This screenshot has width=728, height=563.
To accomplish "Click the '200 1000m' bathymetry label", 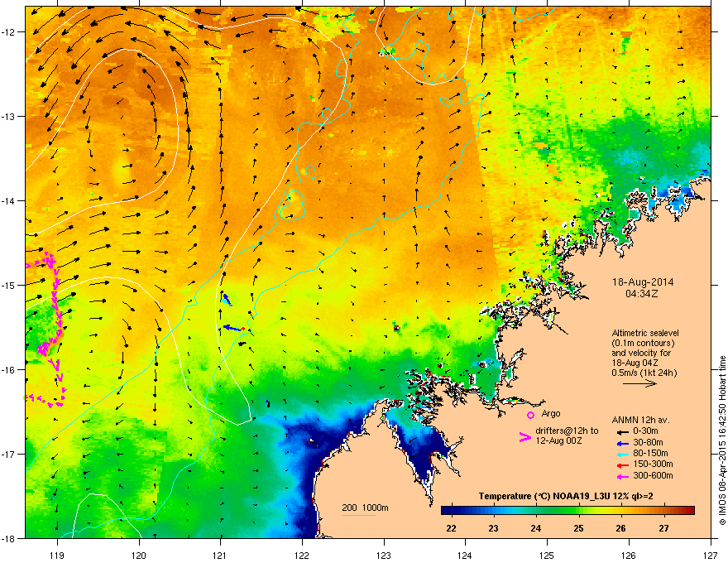I will [x=365, y=508].
